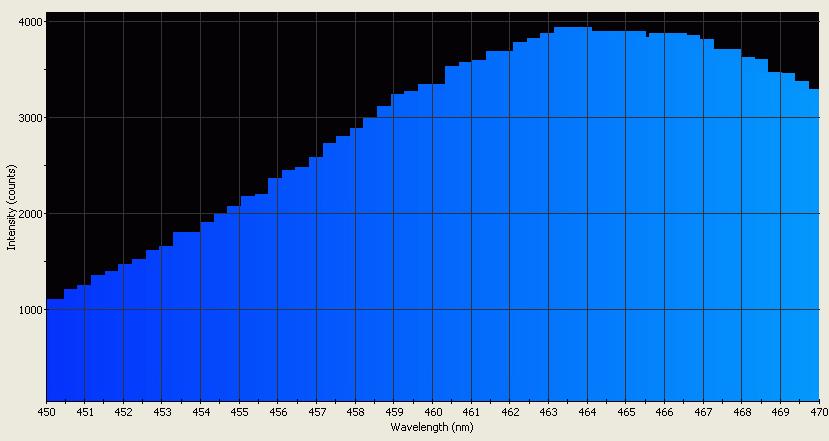Click the 3000 intensity axis label
Screen dimensions: 829x441
[28, 118]
